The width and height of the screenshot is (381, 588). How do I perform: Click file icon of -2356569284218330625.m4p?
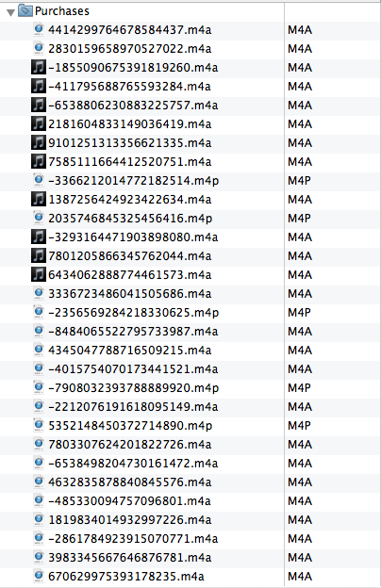(x=39, y=312)
